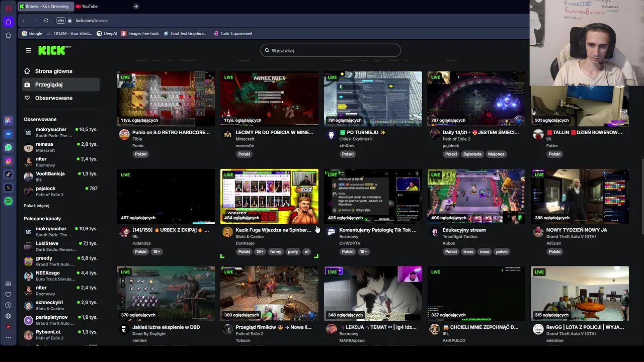Open the Cities: Skylines II stream thumbnail
Image resolution: width=644 pixels, height=362 pixels.
click(373, 99)
